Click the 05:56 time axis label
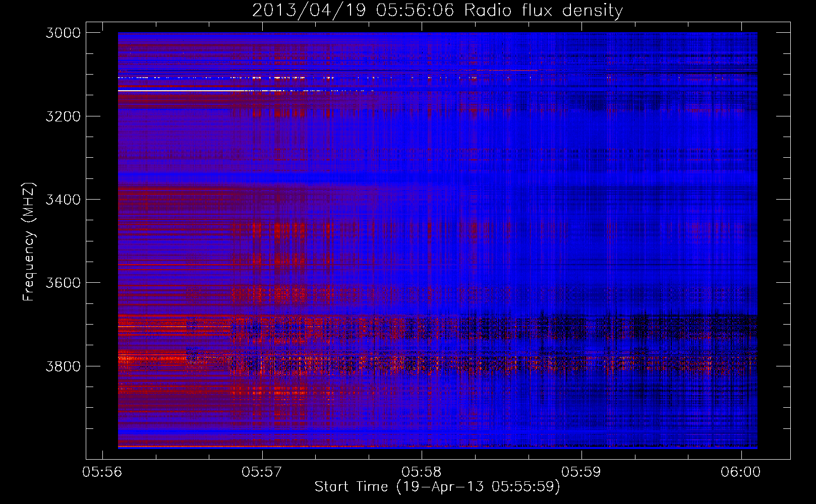 pos(103,472)
